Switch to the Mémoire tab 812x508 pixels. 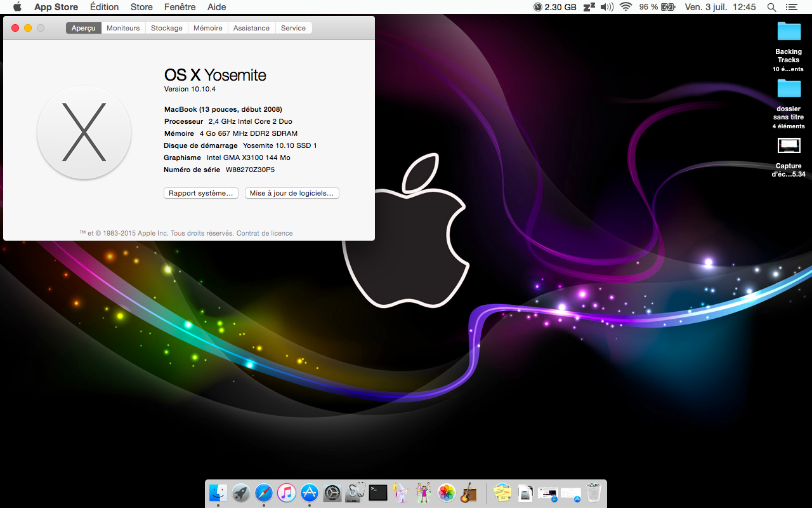pos(208,28)
